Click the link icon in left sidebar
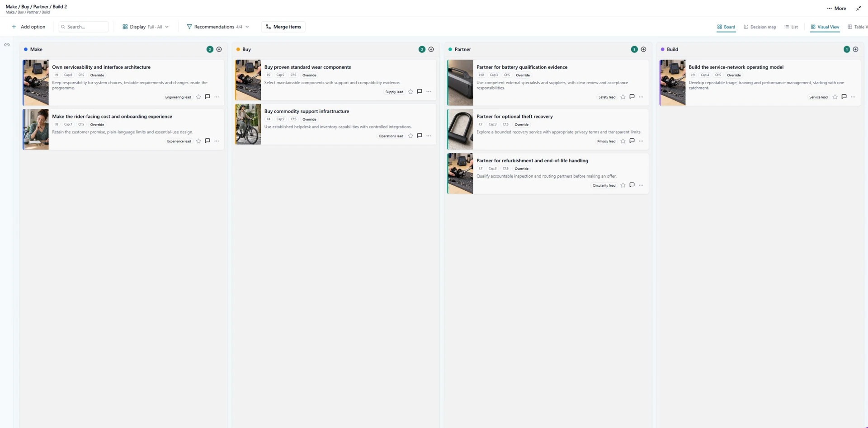 (7, 45)
